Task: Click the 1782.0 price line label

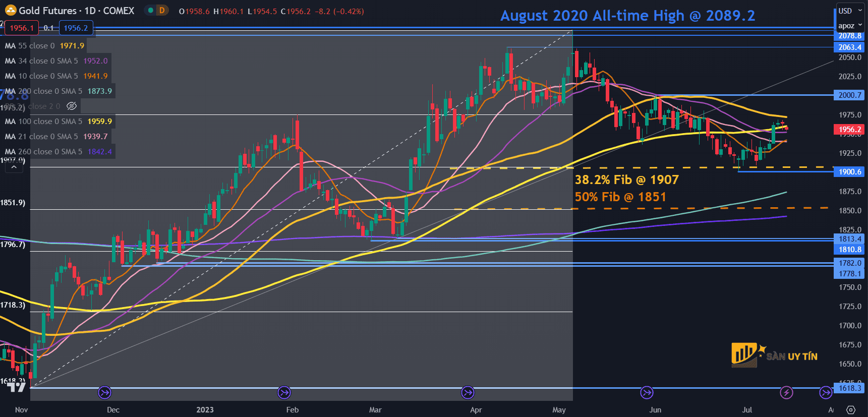Action: click(x=850, y=263)
